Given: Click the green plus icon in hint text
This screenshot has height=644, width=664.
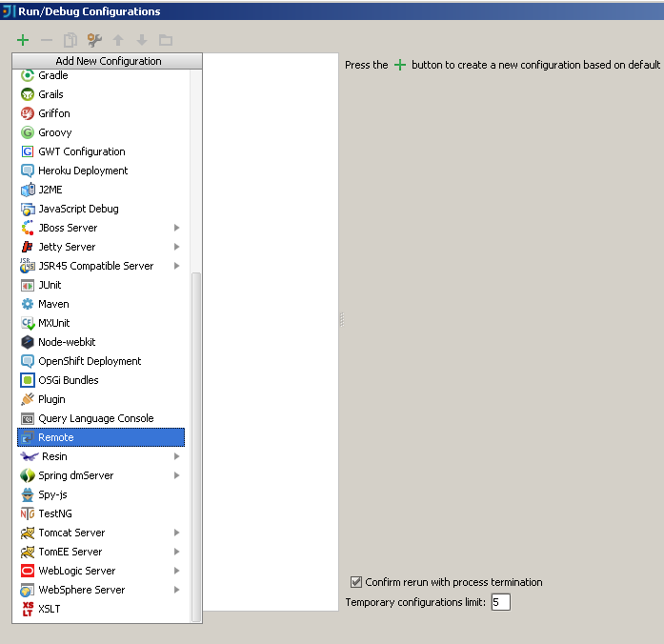Looking at the screenshot, I should tap(400, 65).
